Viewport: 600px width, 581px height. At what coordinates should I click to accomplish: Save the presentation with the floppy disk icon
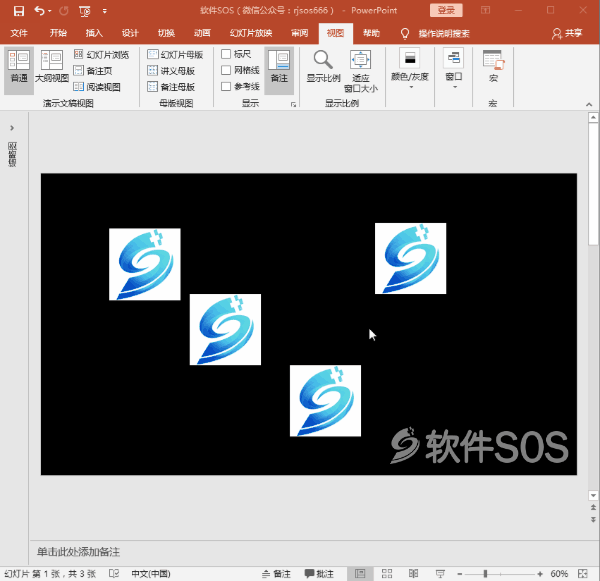[x=18, y=11]
